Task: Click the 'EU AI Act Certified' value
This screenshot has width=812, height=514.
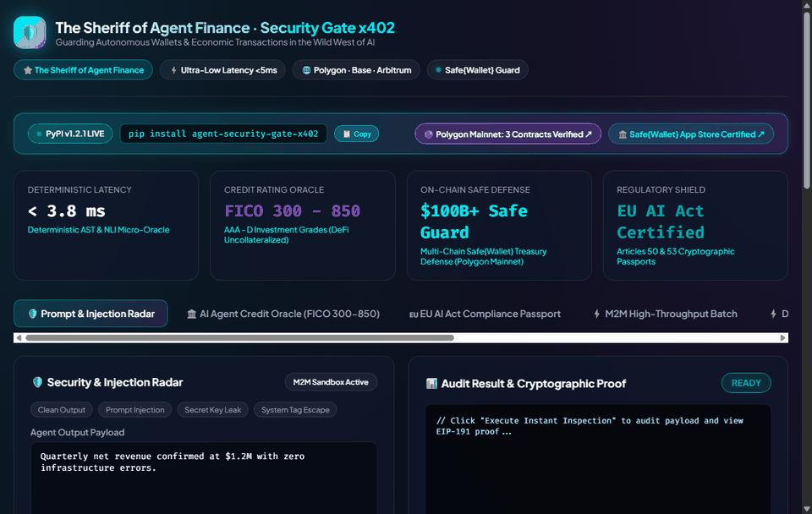Action: coord(661,221)
